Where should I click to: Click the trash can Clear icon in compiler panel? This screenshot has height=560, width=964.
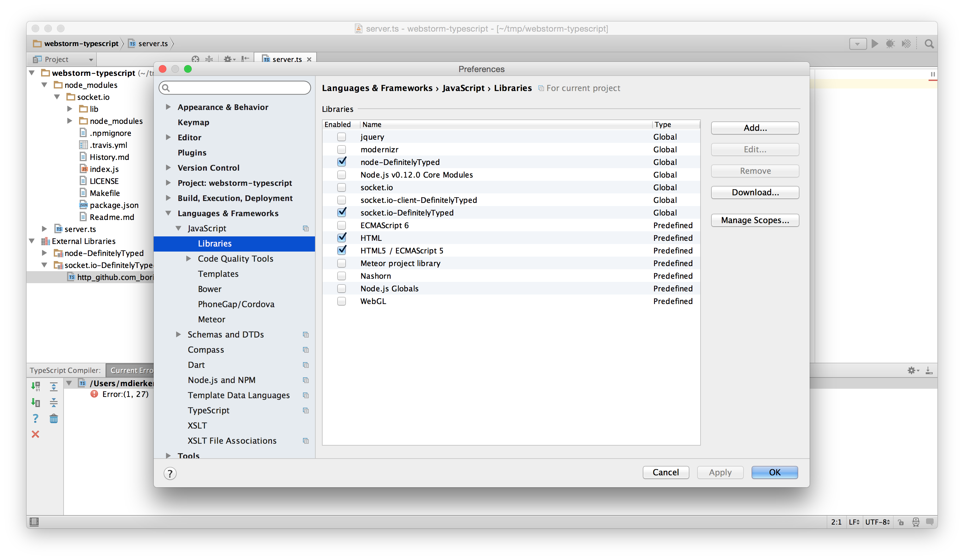click(53, 418)
